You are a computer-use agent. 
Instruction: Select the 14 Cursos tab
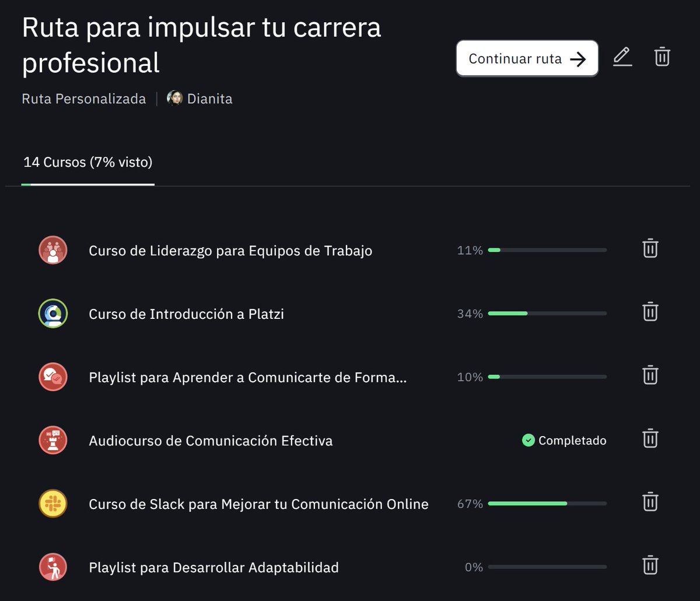[87, 162]
